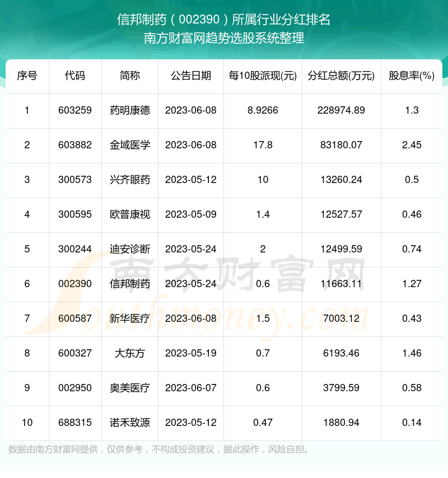
Task: Select the 简称 column header
Action: [130, 76]
